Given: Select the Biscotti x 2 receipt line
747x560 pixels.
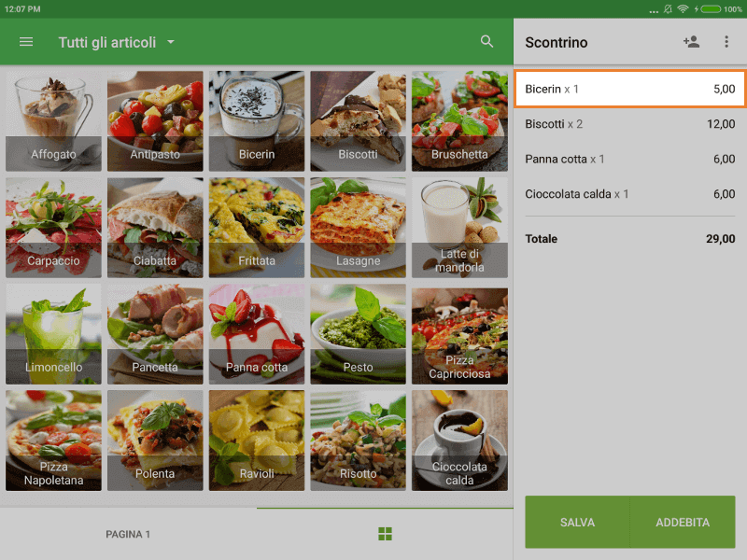Looking at the screenshot, I should click(629, 124).
